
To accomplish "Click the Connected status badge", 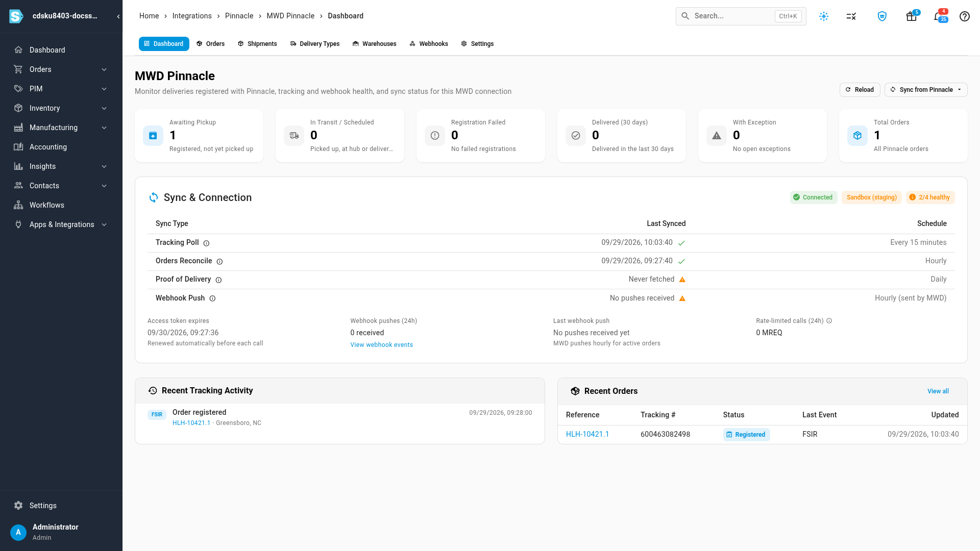I will [x=814, y=197].
